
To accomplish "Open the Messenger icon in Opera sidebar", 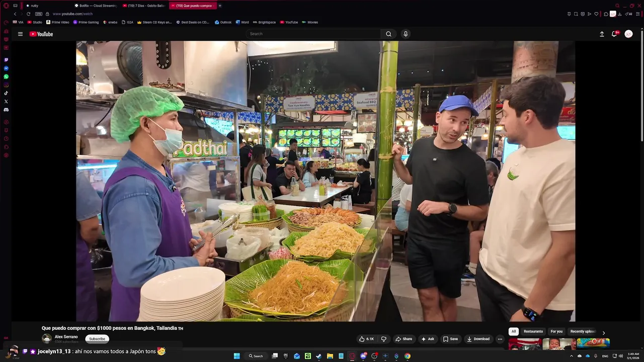I will point(6,68).
